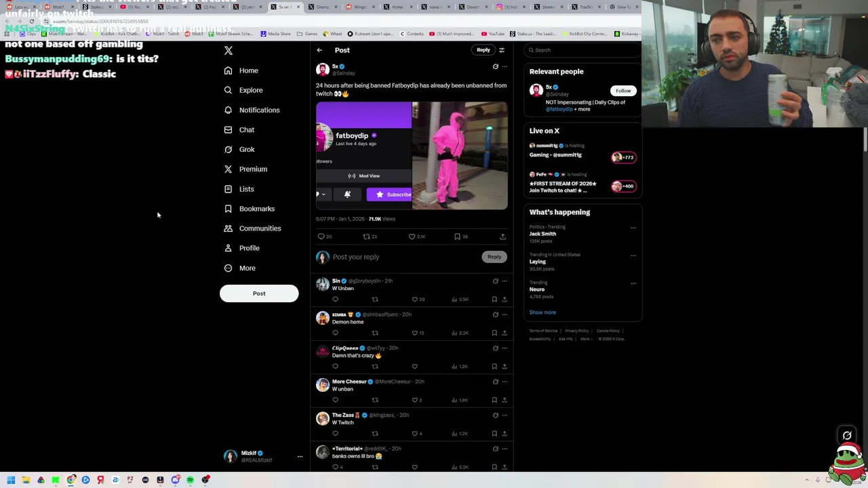Open more options on The Zass reply
This screenshot has width=868, height=488.
[x=504, y=415]
